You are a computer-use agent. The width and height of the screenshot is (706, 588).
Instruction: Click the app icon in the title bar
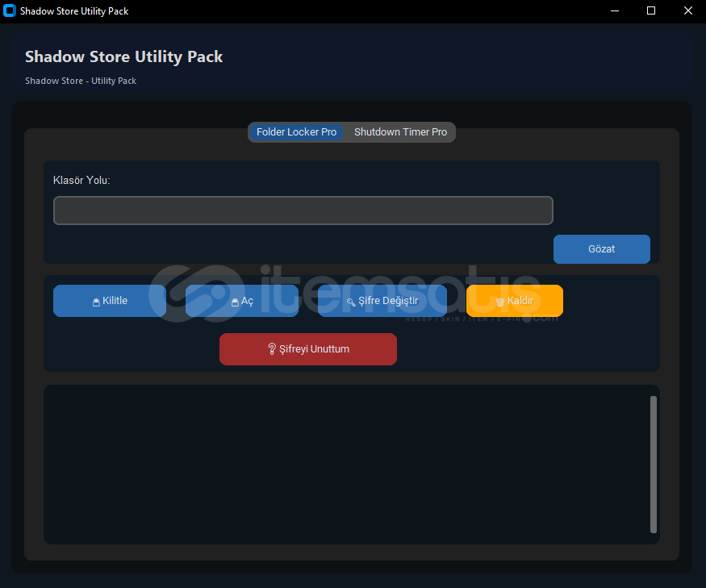(10, 11)
